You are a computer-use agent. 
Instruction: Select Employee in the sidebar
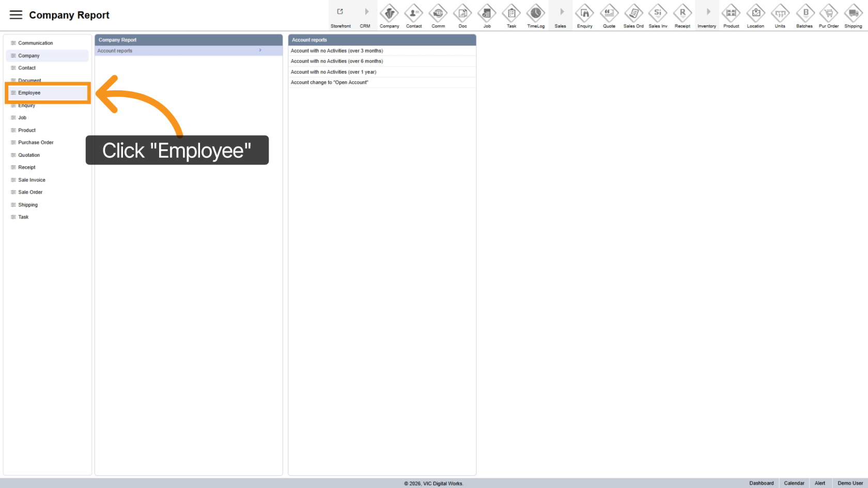(x=29, y=93)
